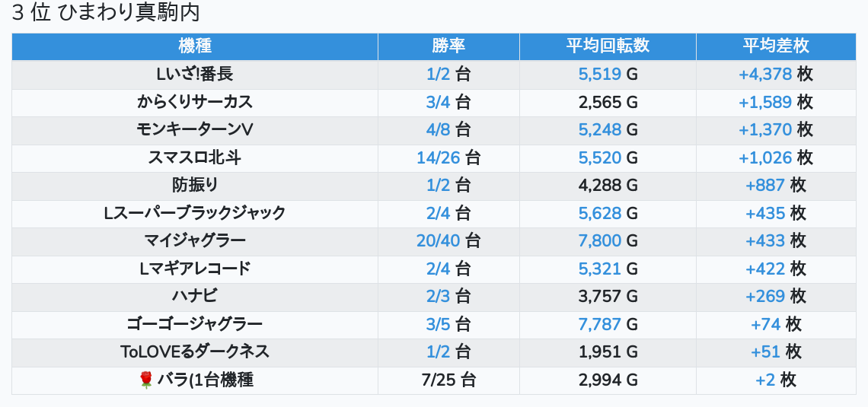Click the rose icon beside バラ(1台機種
The width and height of the screenshot is (868, 407).
[x=146, y=380]
